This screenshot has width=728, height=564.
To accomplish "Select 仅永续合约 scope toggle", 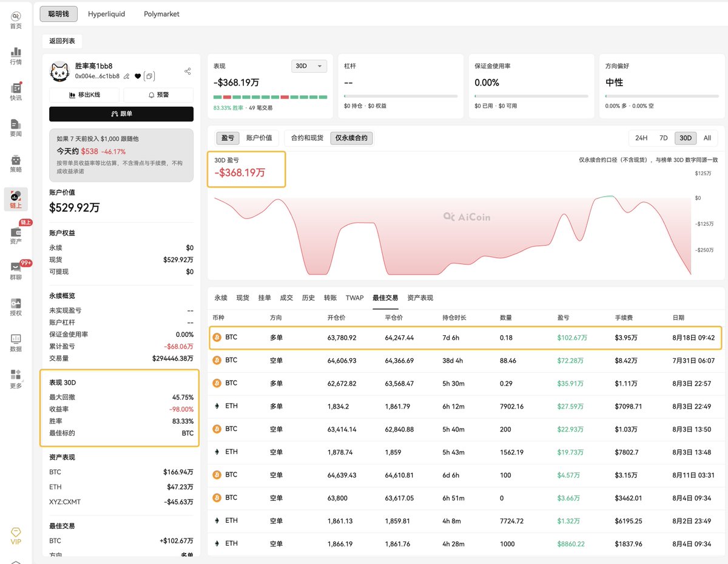I will click(351, 138).
